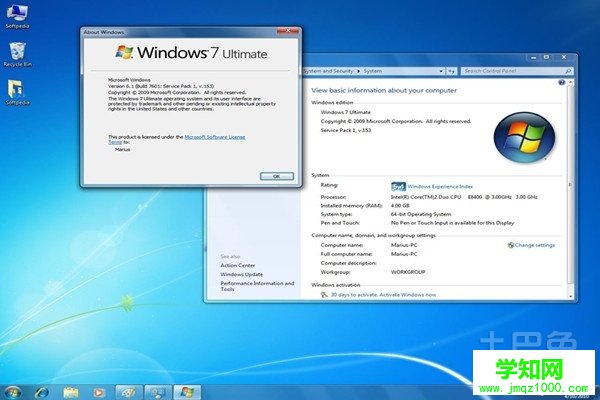
Task: Open the Start menu orb
Action: [13, 392]
